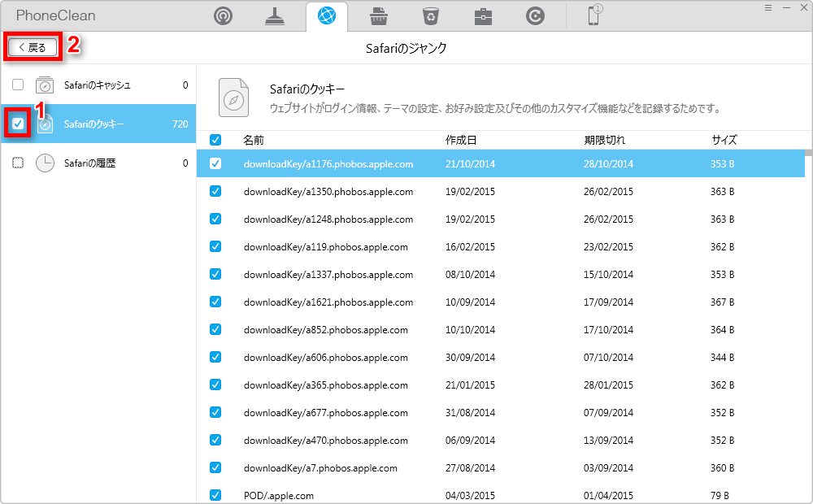Click expiry date 15/10/2014 cell
The width and height of the screenshot is (813, 504).
pyautogui.click(x=608, y=274)
